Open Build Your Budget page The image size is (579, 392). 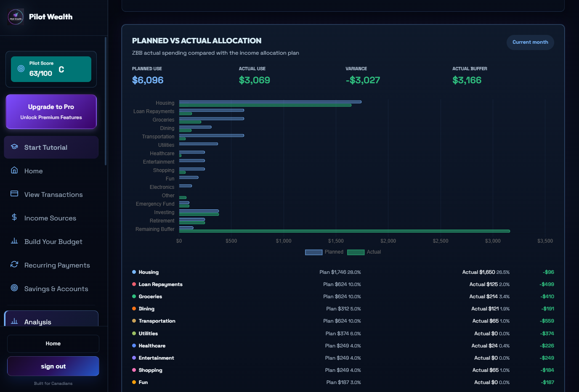pos(51,241)
